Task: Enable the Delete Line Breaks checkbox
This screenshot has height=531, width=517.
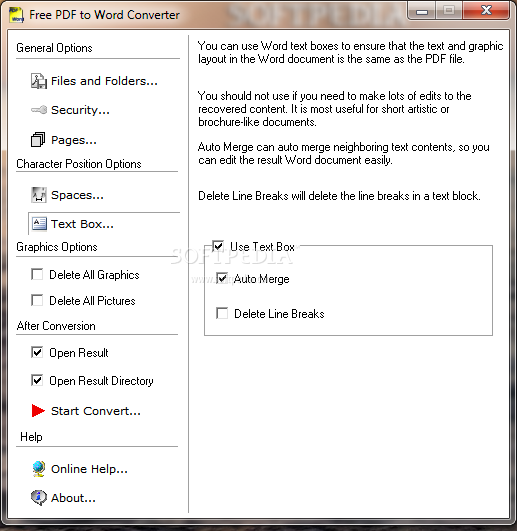Action: pyautogui.click(x=222, y=313)
